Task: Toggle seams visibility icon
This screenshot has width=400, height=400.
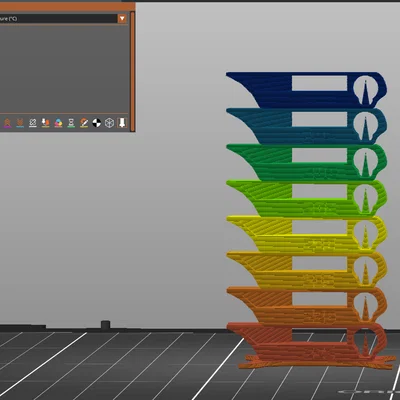Action: click(x=33, y=123)
